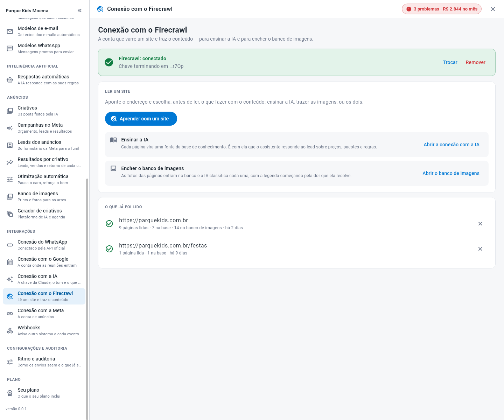Screen dimensions: 504x420
Task: Click the tune icon for Ritmo e auditoria
Action: 10,362
